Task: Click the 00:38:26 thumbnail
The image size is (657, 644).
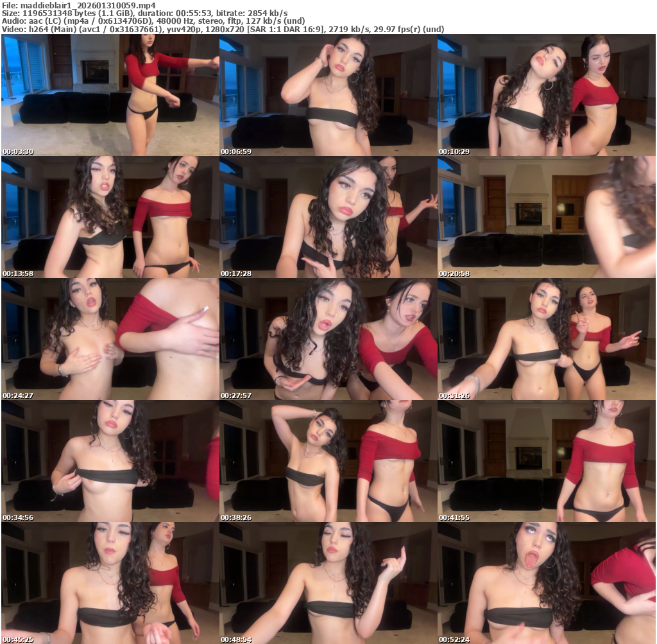Action: coord(328,461)
